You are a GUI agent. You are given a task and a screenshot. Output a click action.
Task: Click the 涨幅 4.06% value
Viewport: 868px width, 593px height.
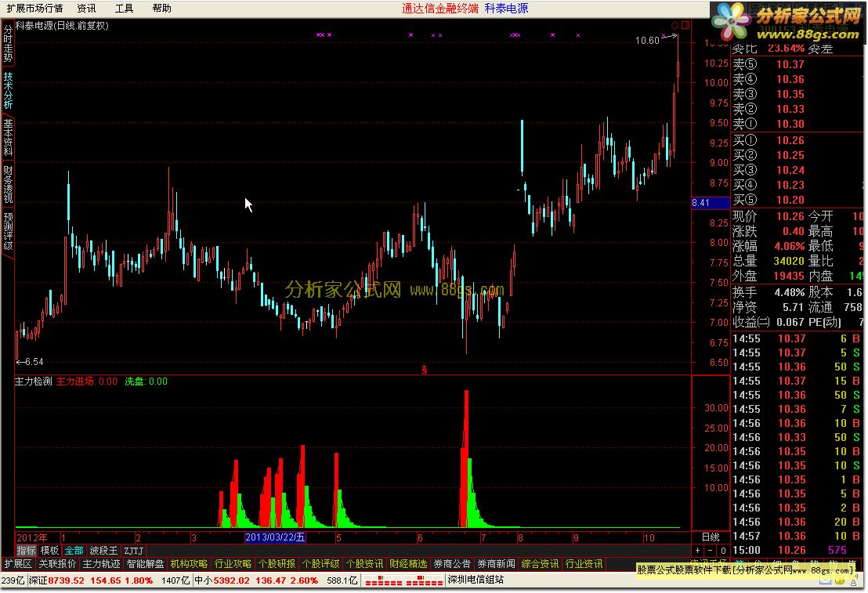click(790, 246)
